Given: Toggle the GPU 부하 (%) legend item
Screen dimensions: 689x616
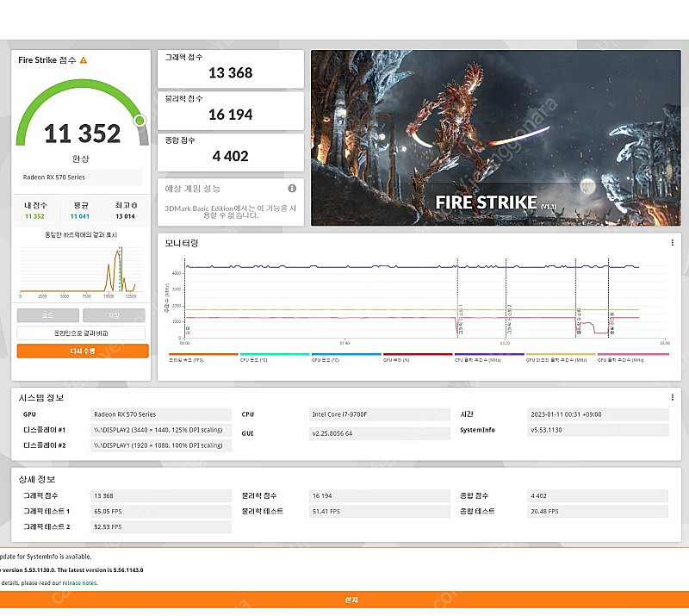Looking at the screenshot, I should (418, 357).
